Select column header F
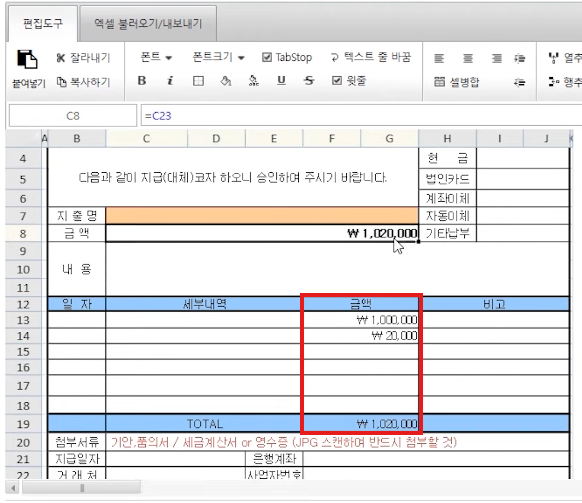Viewport: 582px width, 503px height. point(331,139)
